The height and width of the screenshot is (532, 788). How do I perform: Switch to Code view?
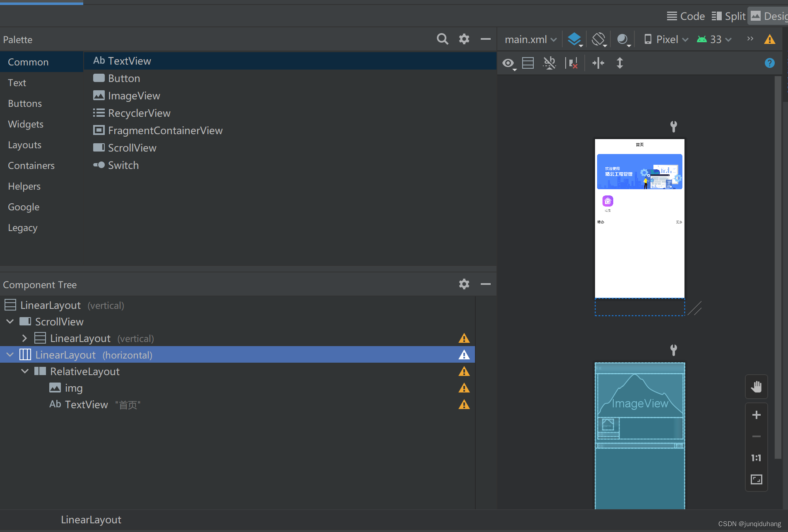click(x=686, y=16)
